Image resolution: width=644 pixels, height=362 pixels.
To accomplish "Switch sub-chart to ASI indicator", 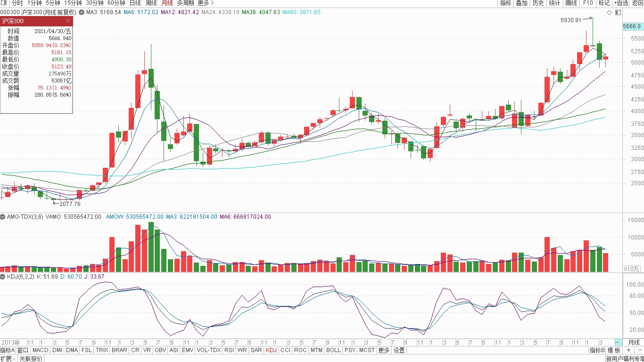I will 174,350.
